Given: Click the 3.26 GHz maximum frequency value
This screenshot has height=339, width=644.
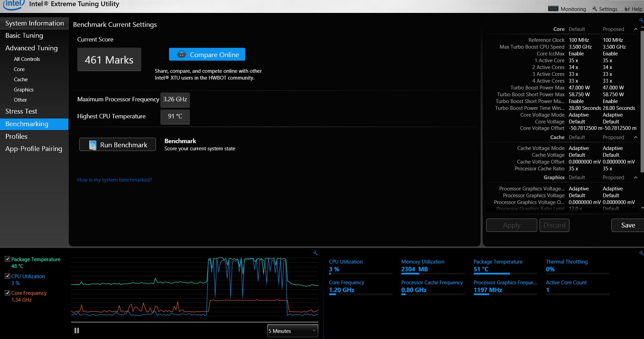Looking at the screenshot, I should 175,100.
